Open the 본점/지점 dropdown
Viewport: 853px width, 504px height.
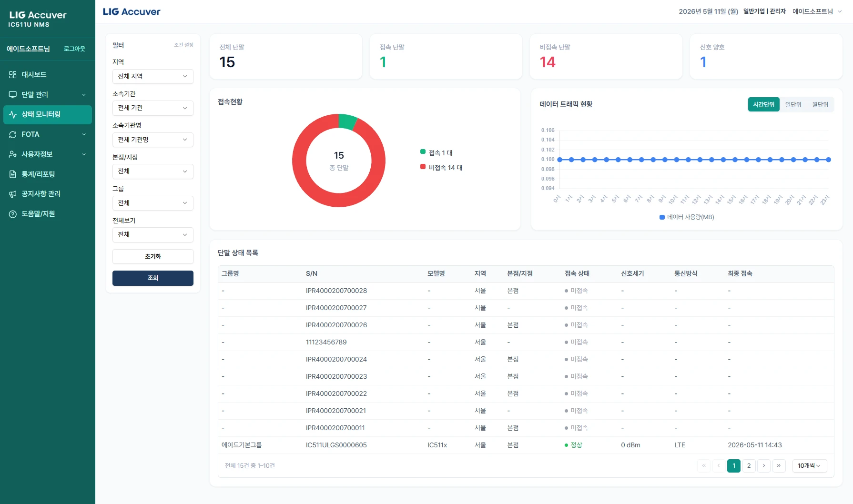click(153, 171)
